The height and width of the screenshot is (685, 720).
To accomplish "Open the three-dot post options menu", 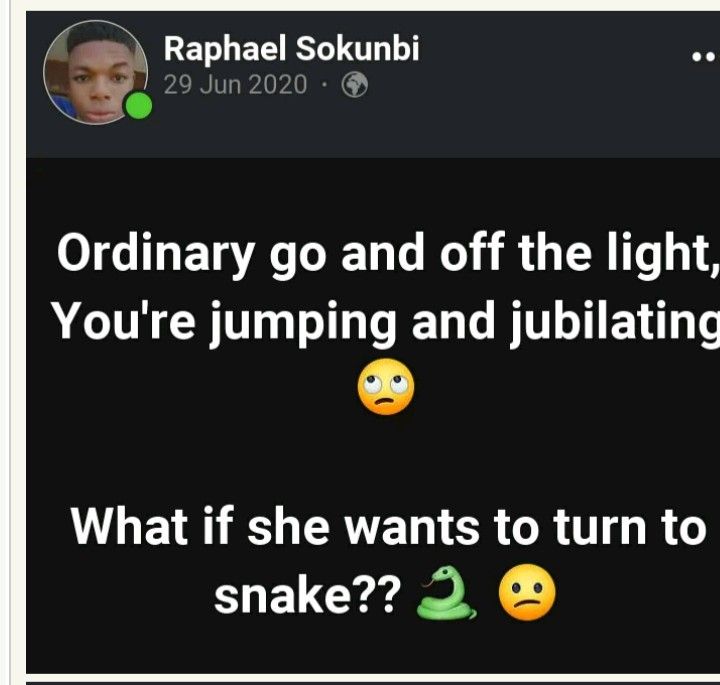I will point(705,57).
